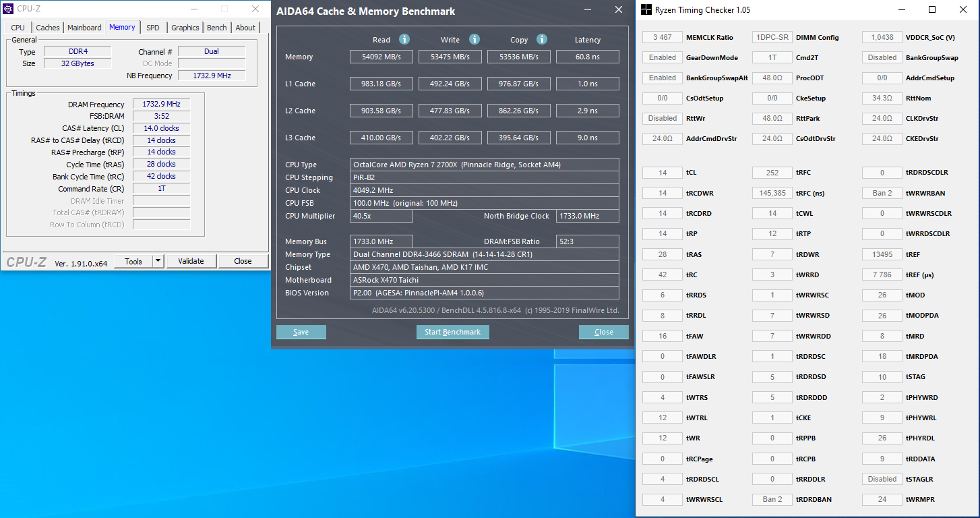This screenshot has width=980, height=518.
Task: Click the Memory Latency 60.8 ns result
Action: pos(588,57)
